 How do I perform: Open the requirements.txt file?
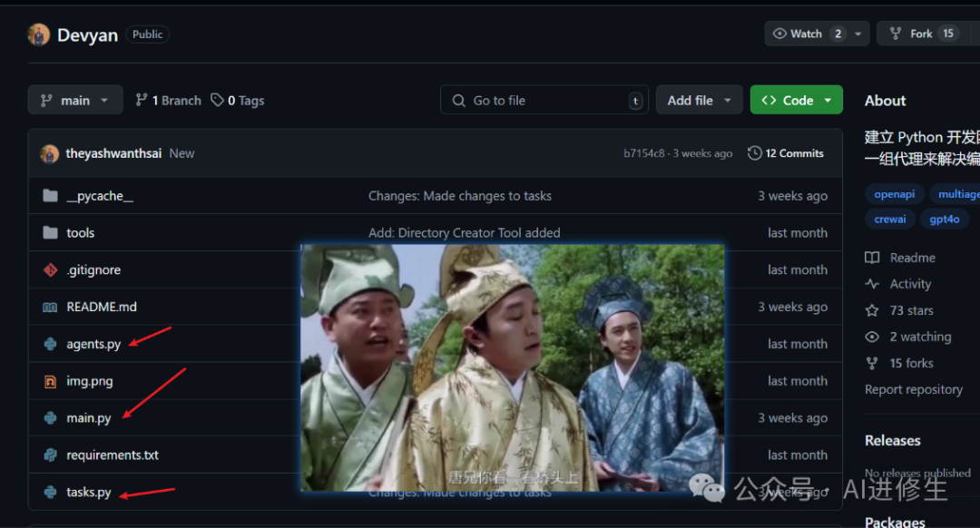tap(113, 455)
